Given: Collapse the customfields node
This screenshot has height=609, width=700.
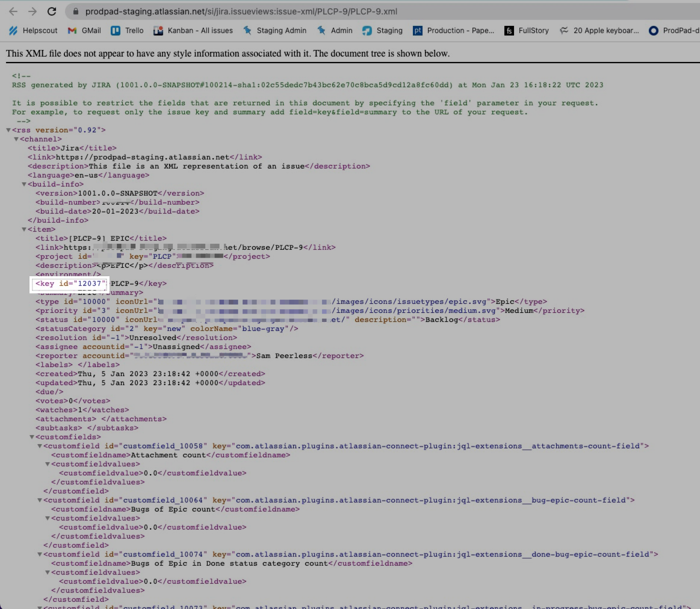Looking at the screenshot, I should point(32,437).
